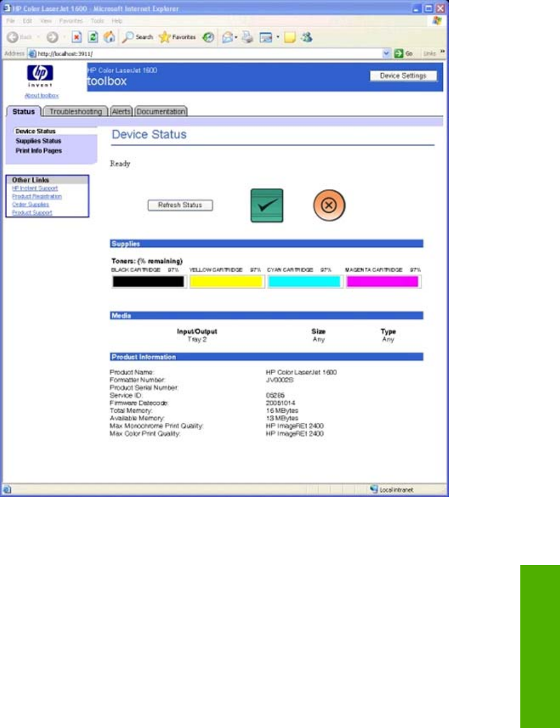Click the Local intranet zone icon
This screenshot has width=560, height=728.
point(374,489)
